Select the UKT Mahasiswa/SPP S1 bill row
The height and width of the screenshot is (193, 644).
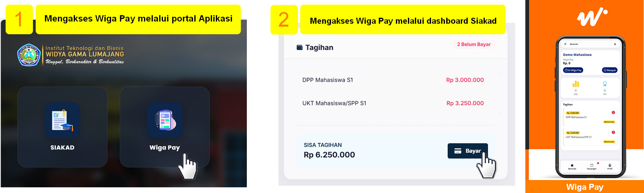pos(392,103)
